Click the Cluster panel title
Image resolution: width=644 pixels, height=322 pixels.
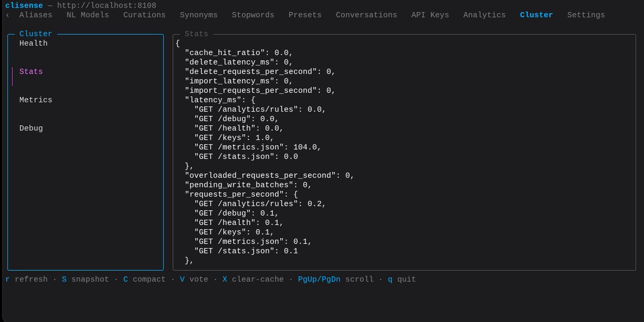(36, 34)
